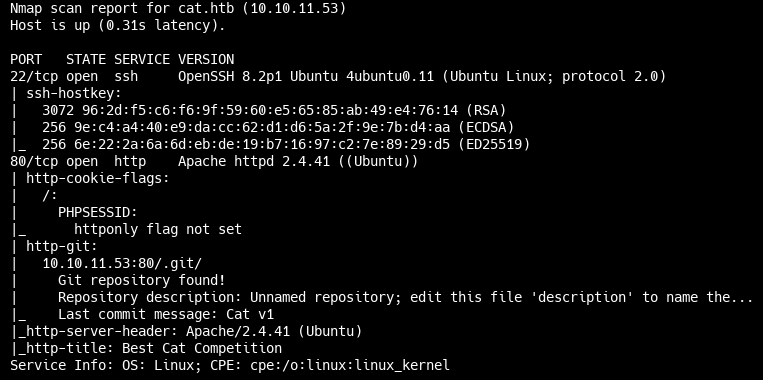Viewport: 763px width, 380px height.
Task: Click the Repository description line
Action: 405,297
